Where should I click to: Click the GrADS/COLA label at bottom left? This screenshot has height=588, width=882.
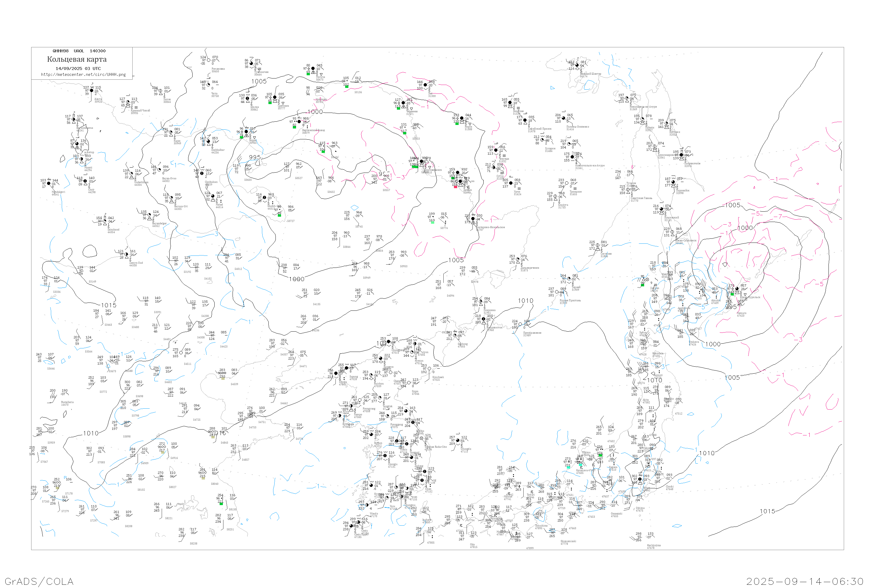click(39, 581)
